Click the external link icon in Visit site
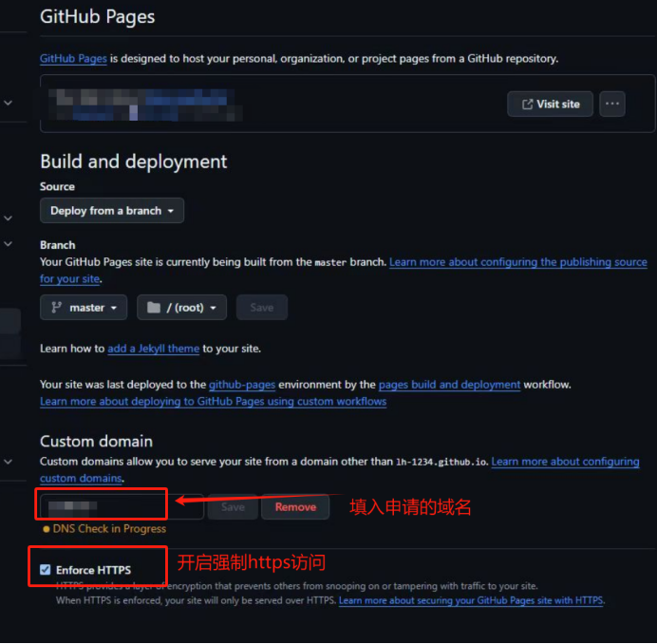The image size is (657, 644). [x=527, y=104]
